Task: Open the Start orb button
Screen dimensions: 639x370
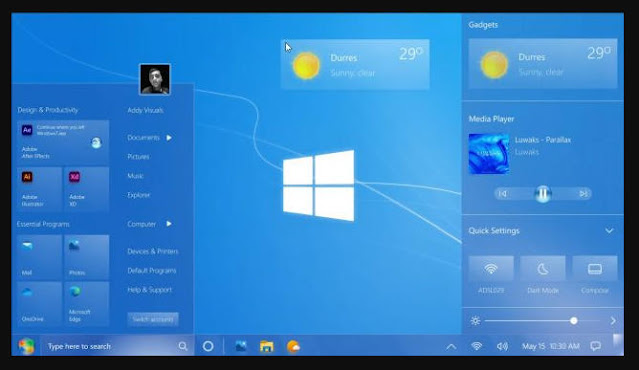Action: [26, 346]
